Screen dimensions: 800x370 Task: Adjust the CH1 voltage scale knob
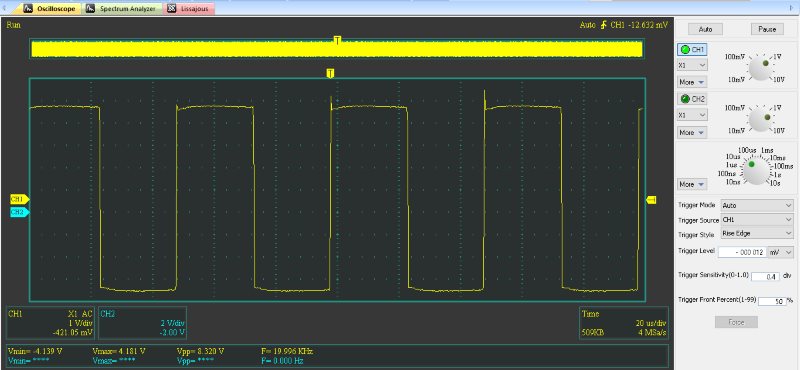(x=760, y=67)
